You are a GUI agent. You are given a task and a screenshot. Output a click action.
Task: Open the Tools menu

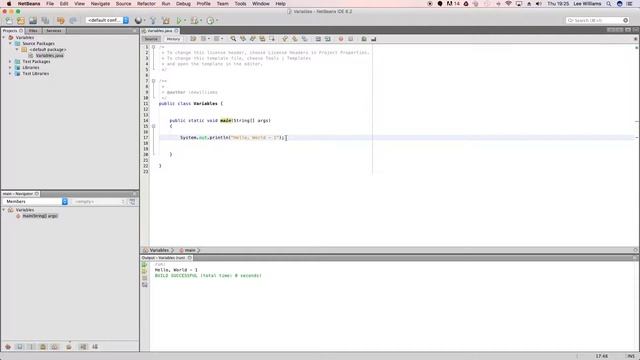[240, 4]
